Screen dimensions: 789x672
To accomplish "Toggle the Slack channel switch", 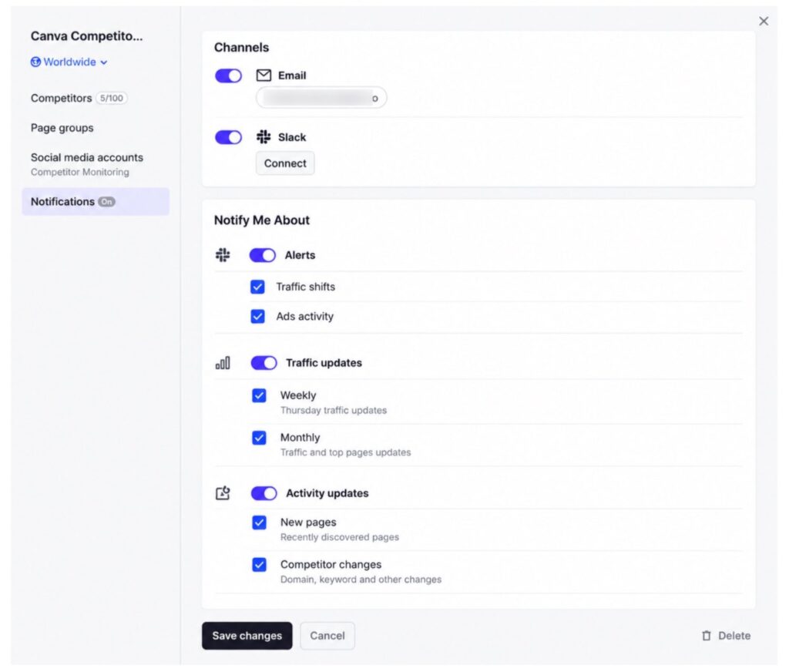I will [x=228, y=137].
